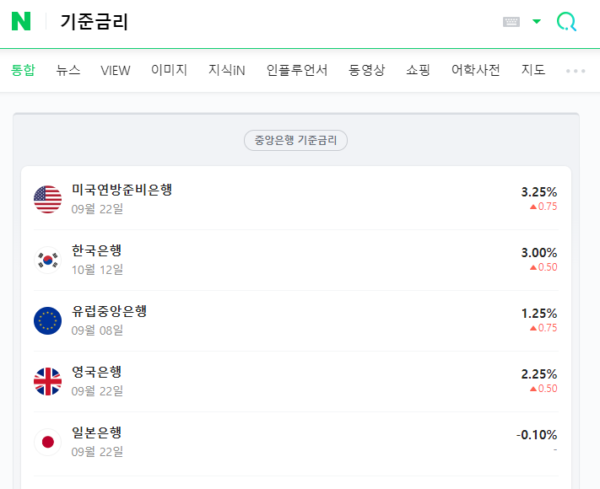Click the Japan flag icon
The height and width of the screenshot is (489, 600).
[x=47, y=441]
